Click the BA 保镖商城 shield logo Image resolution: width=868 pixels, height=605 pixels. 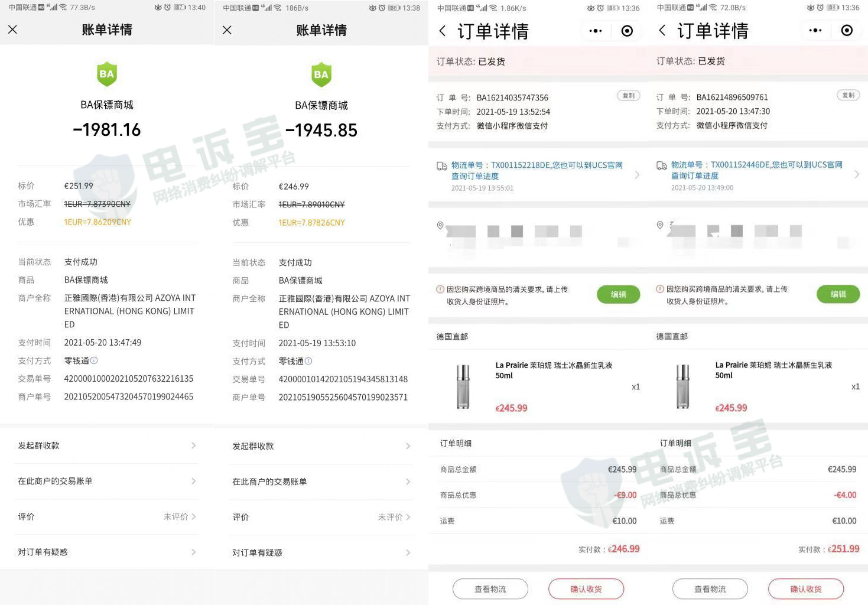[106, 74]
